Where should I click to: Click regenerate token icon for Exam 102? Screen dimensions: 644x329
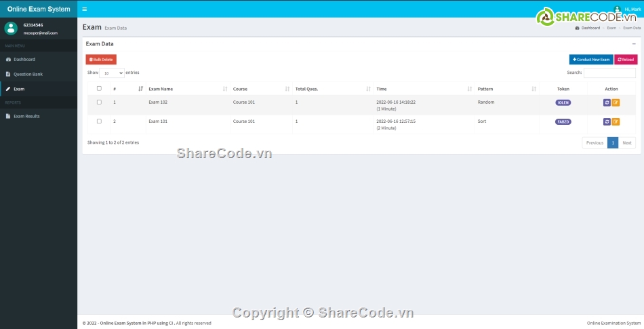pyautogui.click(x=607, y=102)
